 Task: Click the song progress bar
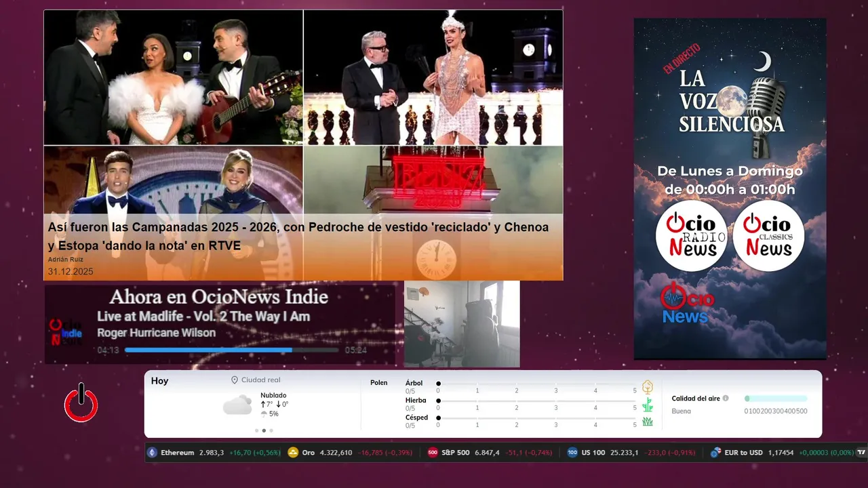pyautogui.click(x=231, y=350)
